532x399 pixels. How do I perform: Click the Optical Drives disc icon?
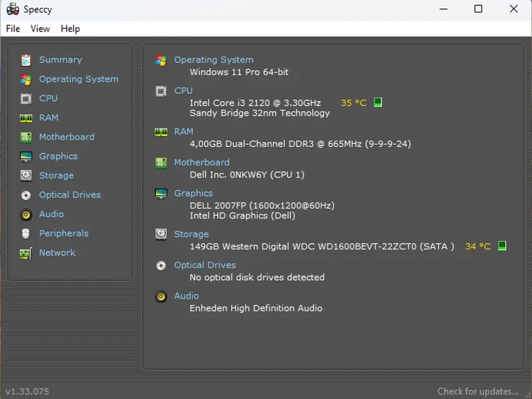point(26,195)
